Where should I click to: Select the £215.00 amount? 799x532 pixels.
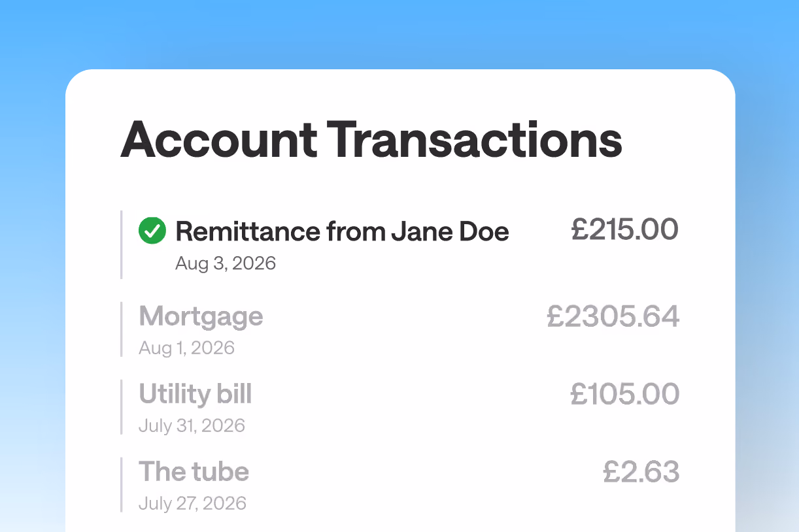coord(625,229)
